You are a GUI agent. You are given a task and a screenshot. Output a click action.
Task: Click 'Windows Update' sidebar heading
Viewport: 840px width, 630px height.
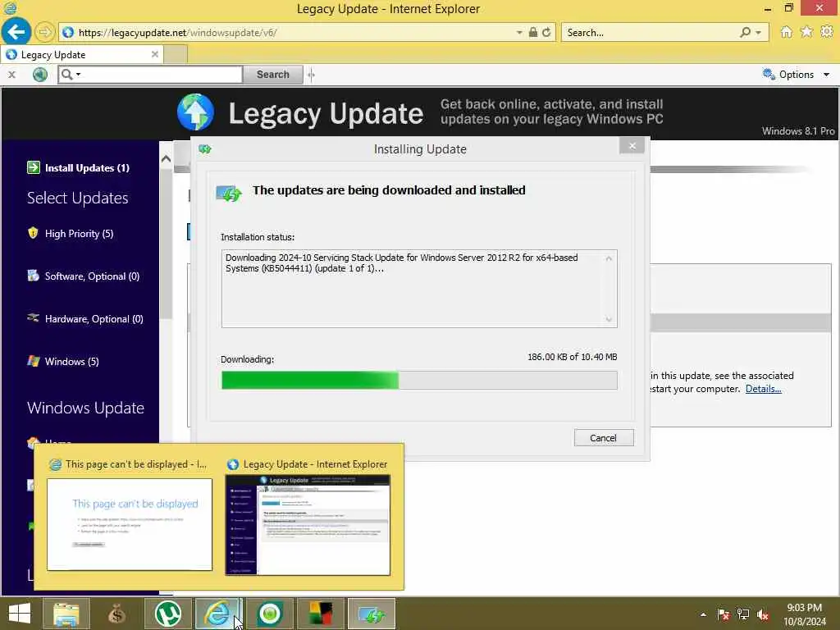(x=85, y=408)
